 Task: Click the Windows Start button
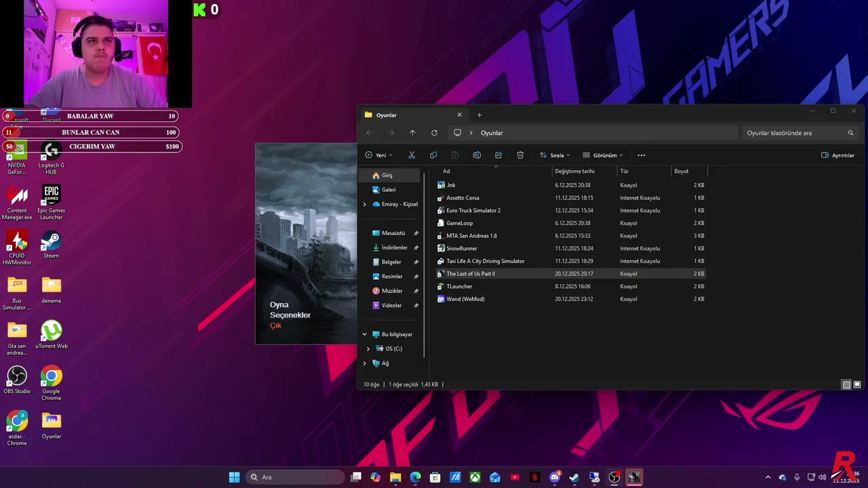click(x=234, y=477)
